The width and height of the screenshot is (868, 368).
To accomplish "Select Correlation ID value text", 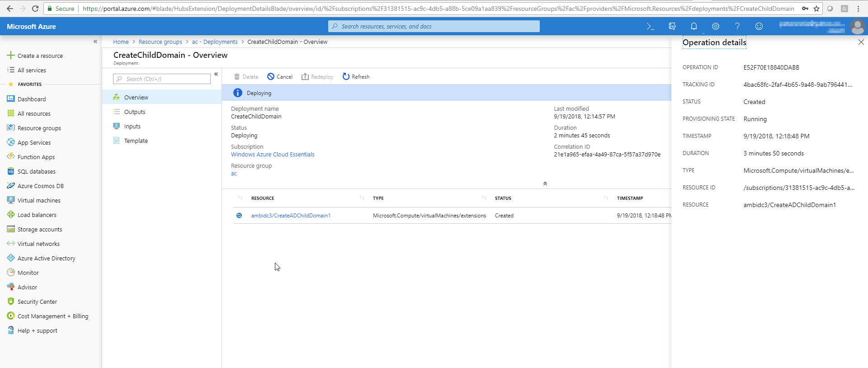I will (607, 154).
